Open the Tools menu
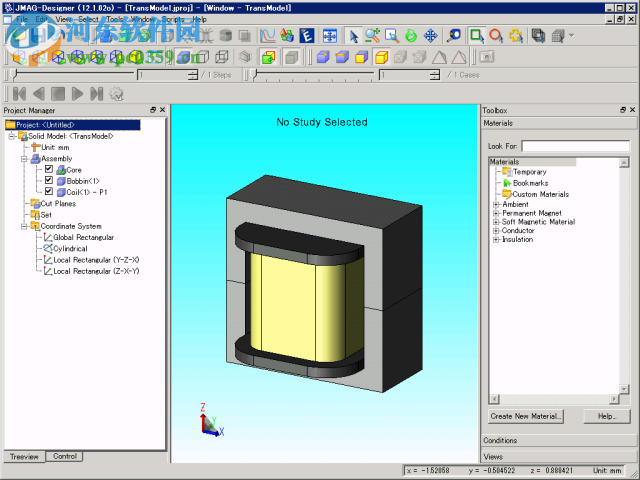The image size is (640, 480). pos(115,19)
